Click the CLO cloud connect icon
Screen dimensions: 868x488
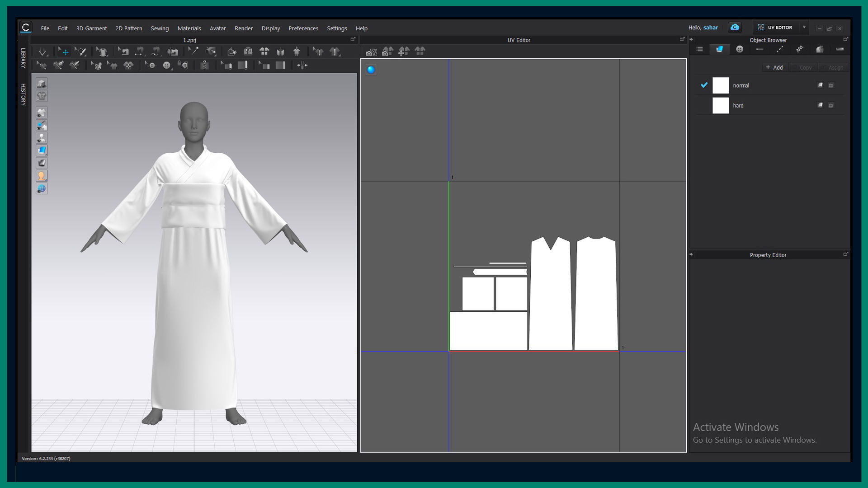click(x=735, y=28)
